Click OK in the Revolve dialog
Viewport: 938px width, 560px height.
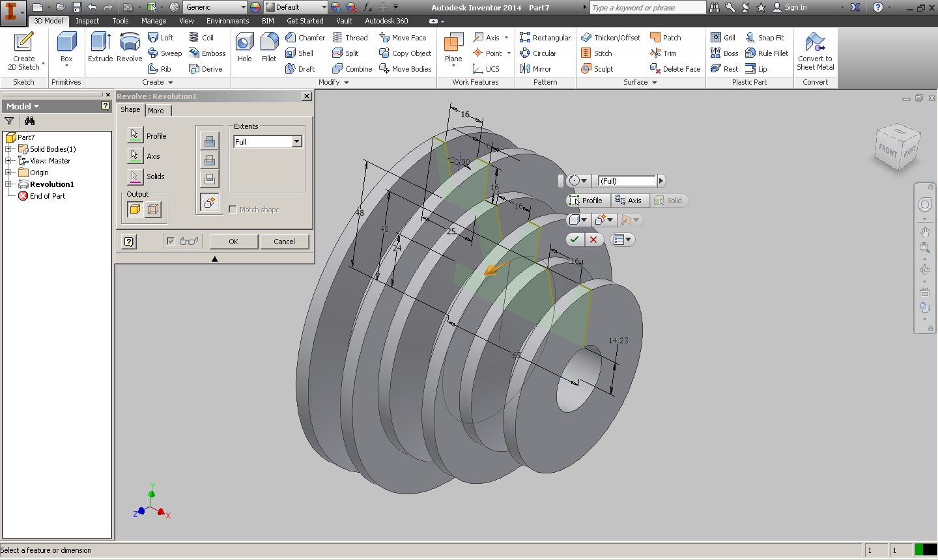pyautogui.click(x=233, y=242)
